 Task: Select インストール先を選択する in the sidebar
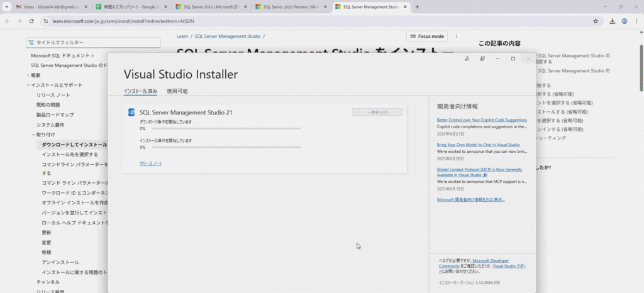tap(70, 154)
